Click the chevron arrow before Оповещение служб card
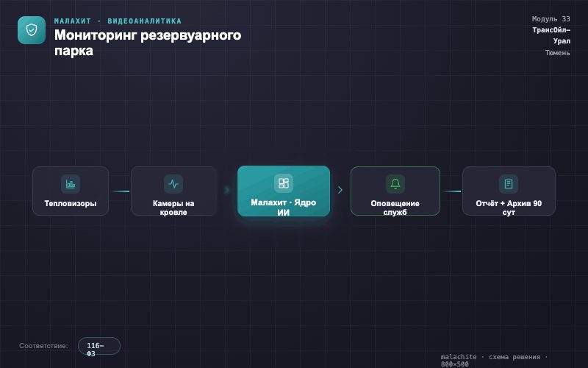Viewport: 588px width, 368px height. 340,190
